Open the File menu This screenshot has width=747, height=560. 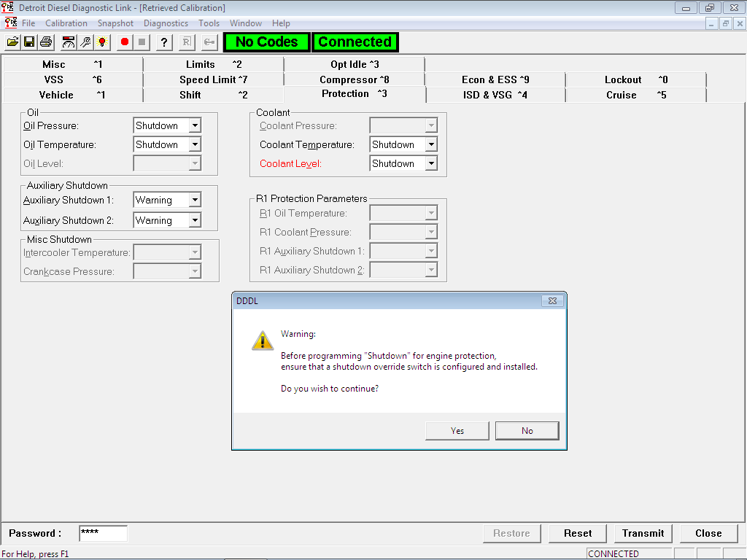28,23
